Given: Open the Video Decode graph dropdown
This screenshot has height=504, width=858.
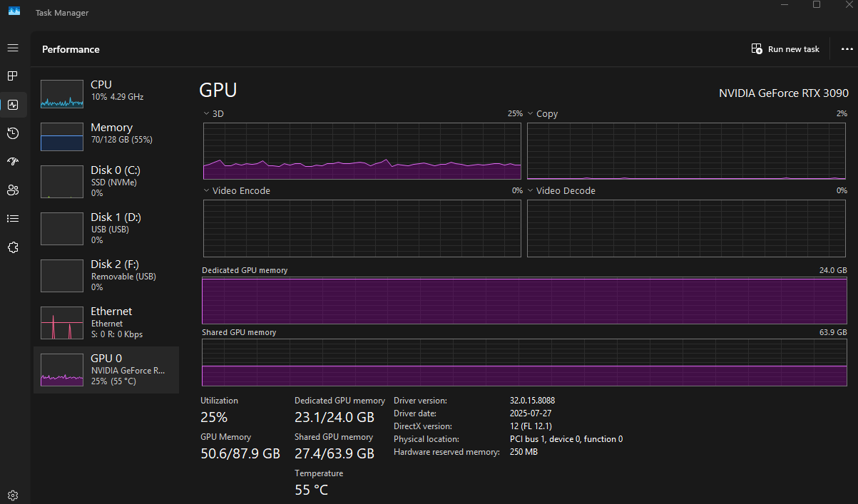Looking at the screenshot, I should (531, 190).
